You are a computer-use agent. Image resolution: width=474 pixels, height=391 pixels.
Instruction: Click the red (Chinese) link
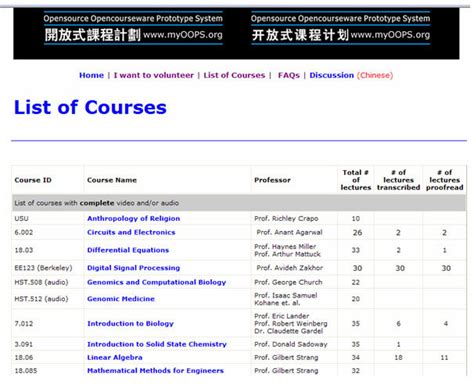coord(375,75)
